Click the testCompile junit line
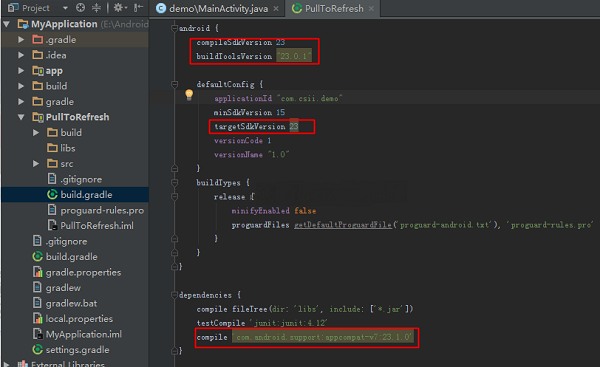Screen dimensions: 600x367 [262, 323]
